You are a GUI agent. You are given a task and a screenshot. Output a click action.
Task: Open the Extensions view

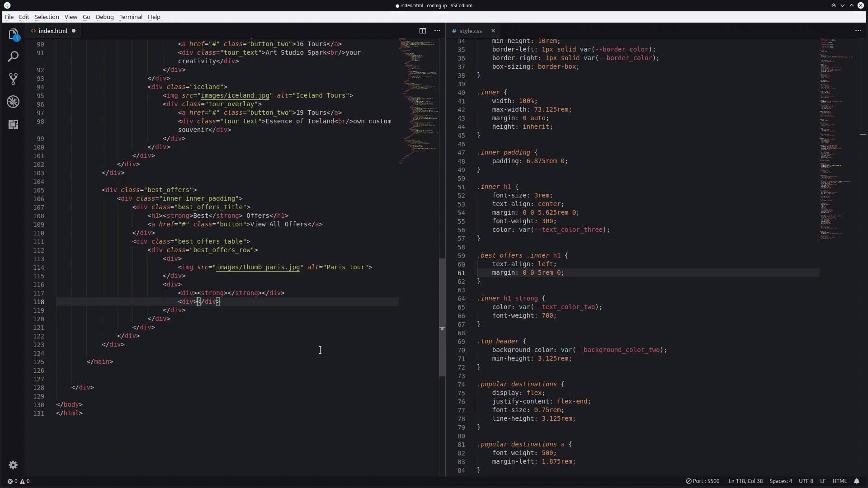pos(13,124)
